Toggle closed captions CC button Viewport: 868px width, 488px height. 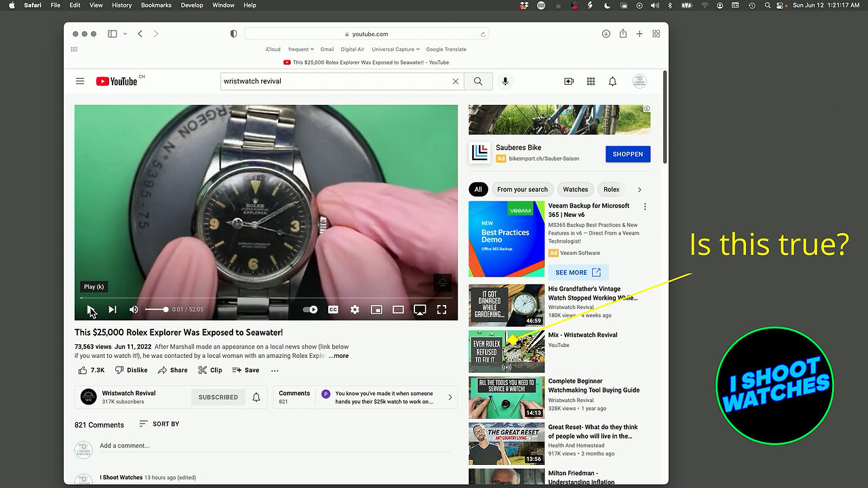(x=333, y=310)
